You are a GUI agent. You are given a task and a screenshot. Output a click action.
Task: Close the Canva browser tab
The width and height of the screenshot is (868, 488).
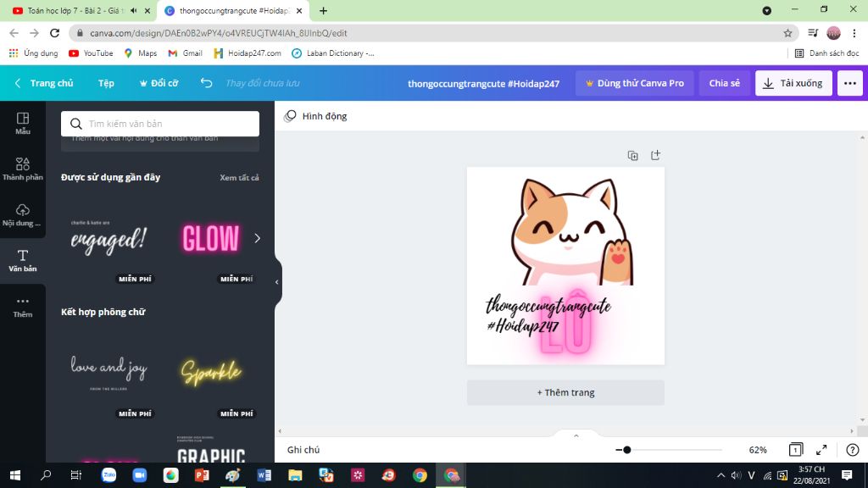click(299, 10)
